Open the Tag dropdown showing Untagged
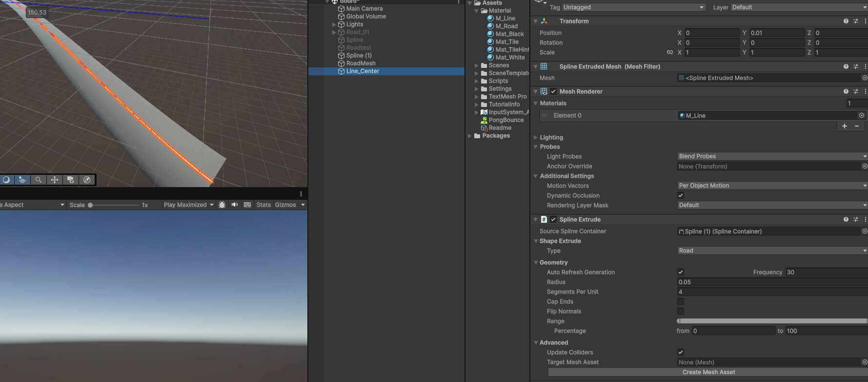 pyautogui.click(x=633, y=7)
